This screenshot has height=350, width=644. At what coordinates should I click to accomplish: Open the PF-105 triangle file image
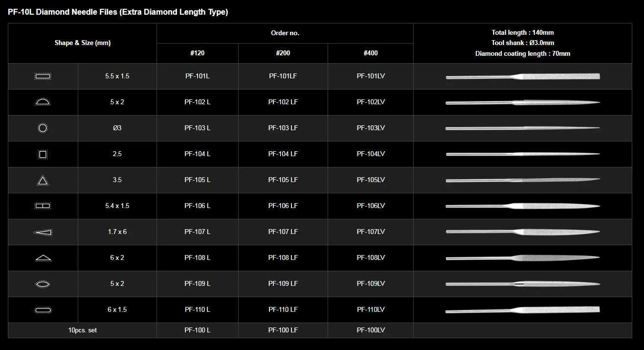coord(522,180)
